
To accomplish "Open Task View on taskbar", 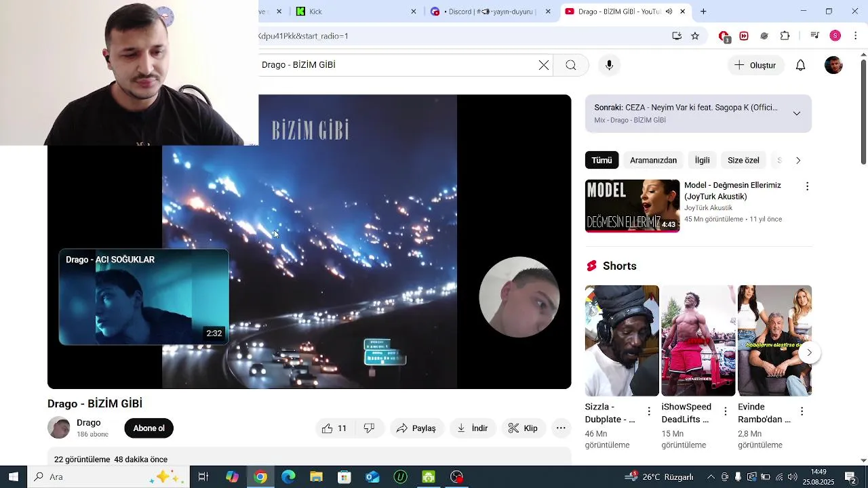I will pyautogui.click(x=203, y=477).
